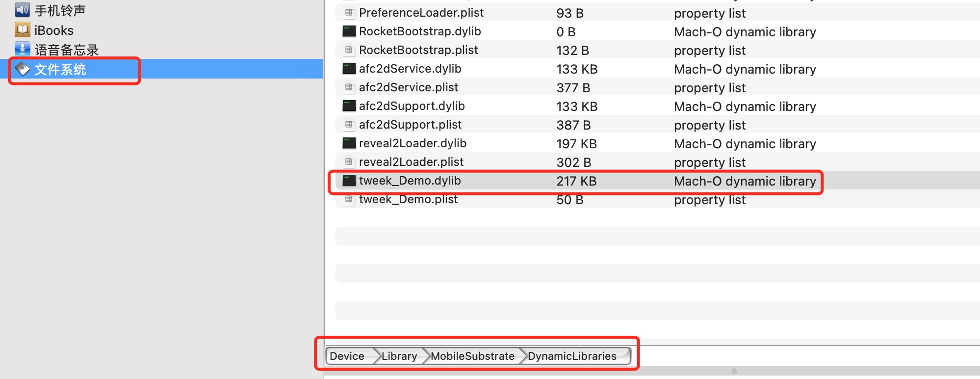The height and width of the screenshot is (379, 980).
Task: Click the 197 KB size of reveal2Loader.dylib
Action: click(576, 144)
